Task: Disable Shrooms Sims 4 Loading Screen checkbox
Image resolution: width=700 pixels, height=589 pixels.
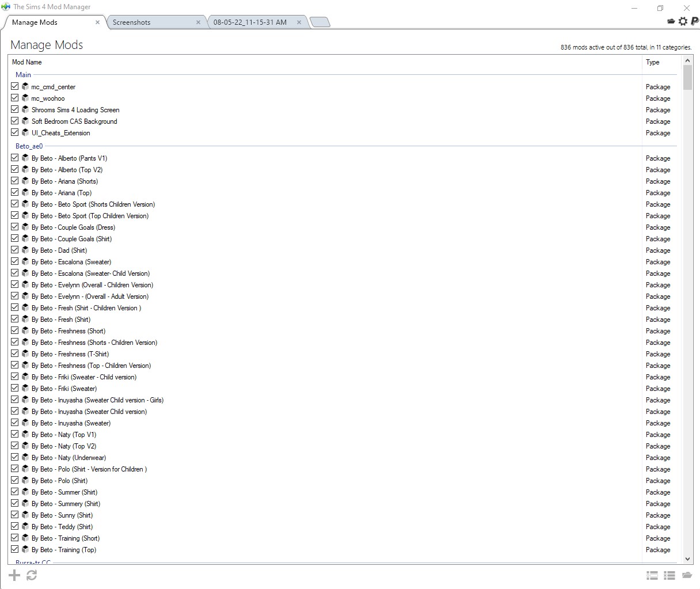Action: 15,109
